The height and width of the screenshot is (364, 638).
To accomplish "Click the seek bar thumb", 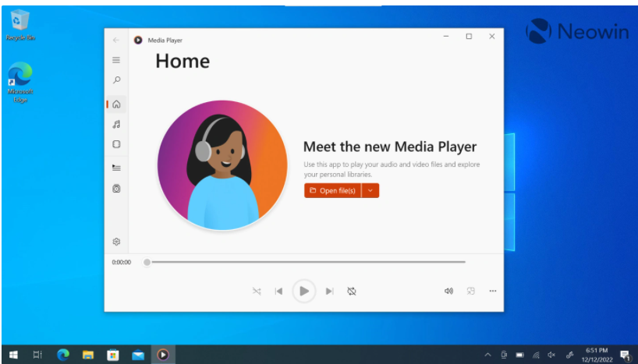I will point(147,263).
